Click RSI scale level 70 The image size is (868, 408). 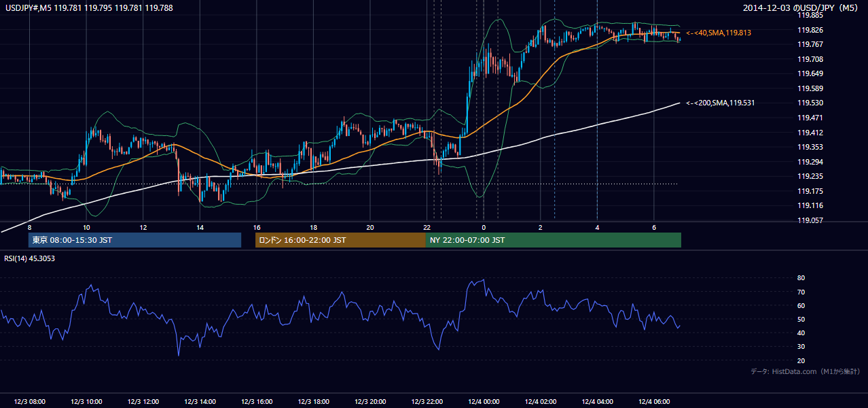(x=801, y=292)
